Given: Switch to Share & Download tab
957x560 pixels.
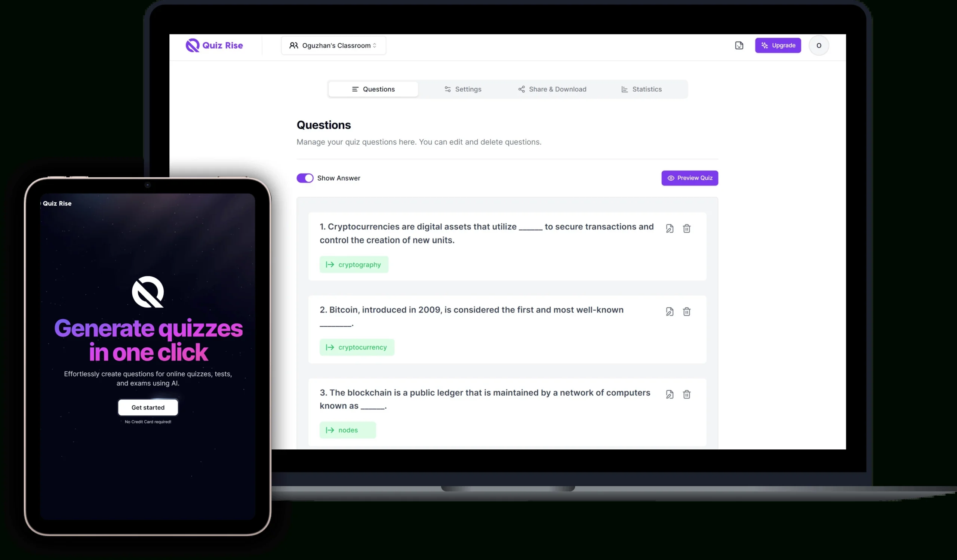Looking at the screenshot, I should click(552, 89).
